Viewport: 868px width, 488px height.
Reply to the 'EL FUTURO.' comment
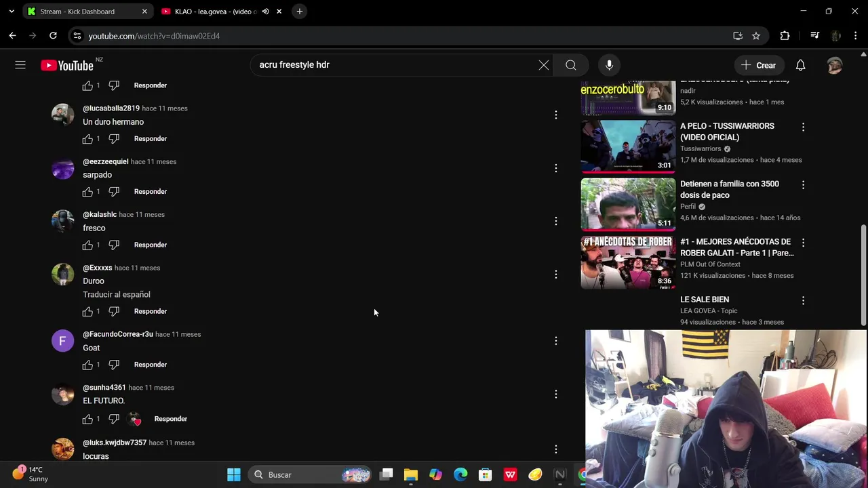(171, 419)
